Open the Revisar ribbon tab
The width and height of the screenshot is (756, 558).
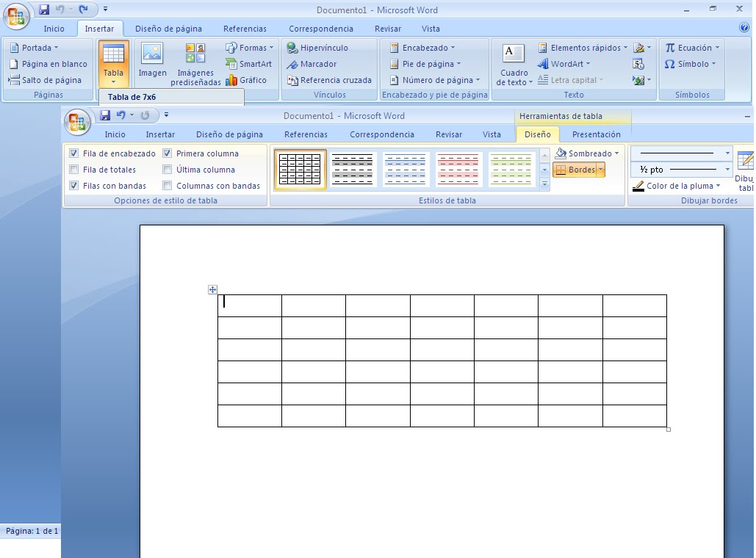tap(450, 134)
